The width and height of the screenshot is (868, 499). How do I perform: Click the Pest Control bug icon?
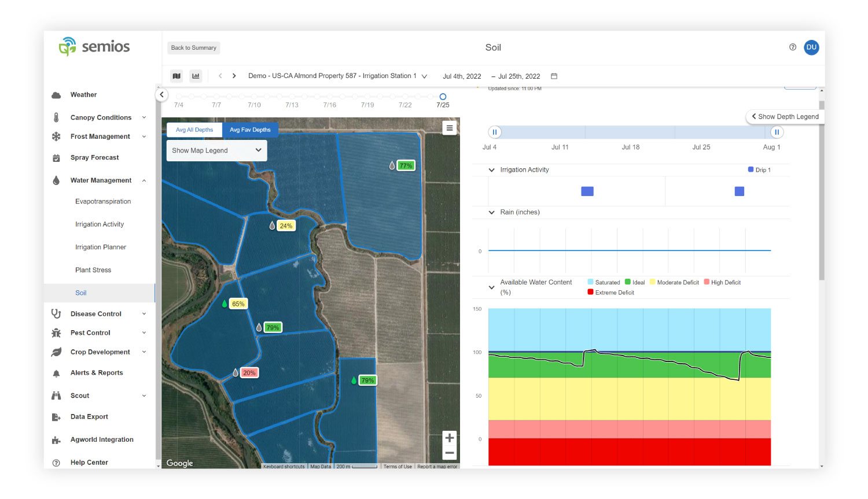point(56,333)
